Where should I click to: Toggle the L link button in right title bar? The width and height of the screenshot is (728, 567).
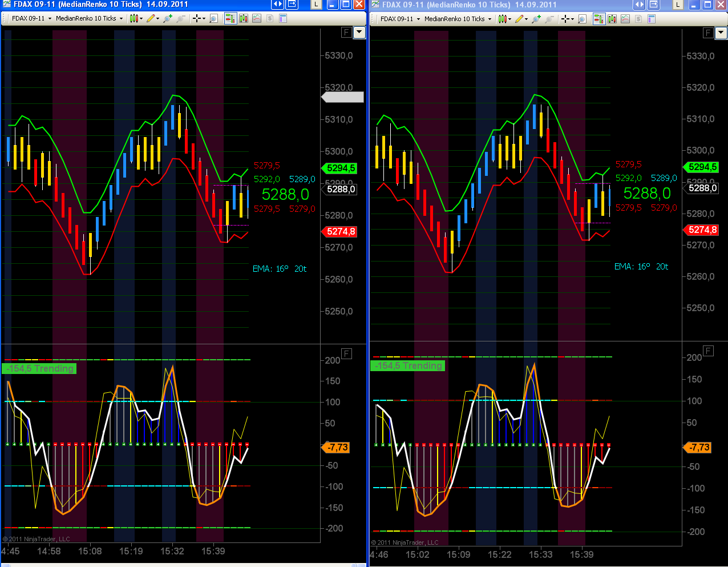[678, 5]
